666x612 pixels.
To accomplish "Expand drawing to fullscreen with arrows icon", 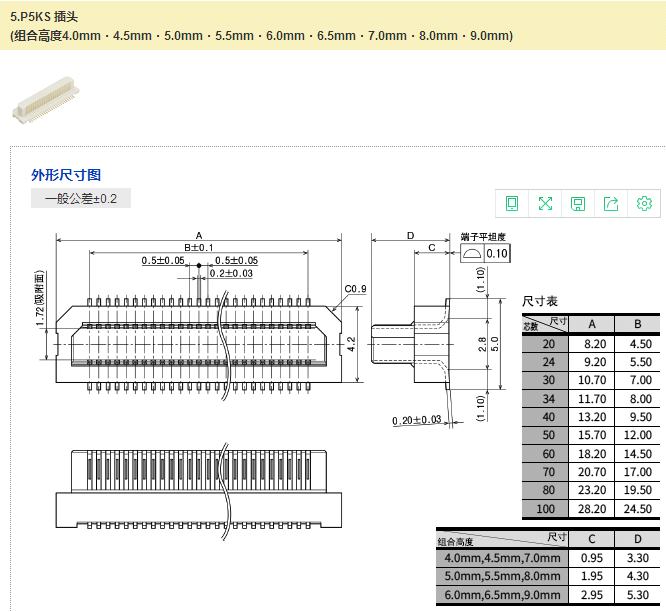I will (545, 203).
